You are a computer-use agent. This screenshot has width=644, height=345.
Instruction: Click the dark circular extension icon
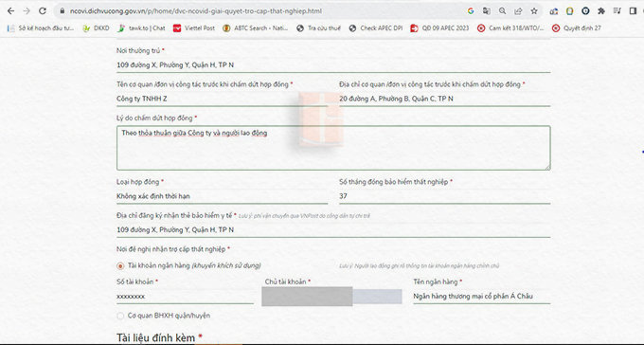click(585, 11)
